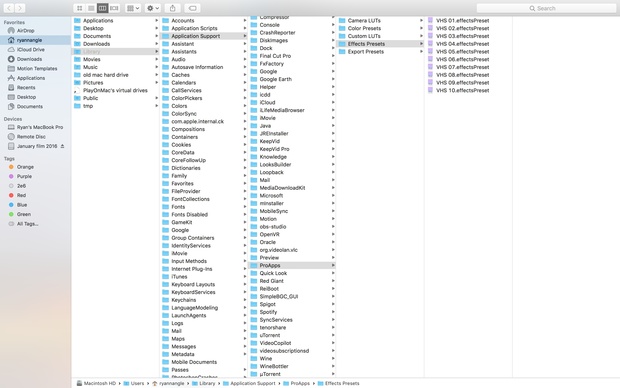Go back with the toolbar back arrow
The width and height of the screenshot is (620, 388).
9,8
